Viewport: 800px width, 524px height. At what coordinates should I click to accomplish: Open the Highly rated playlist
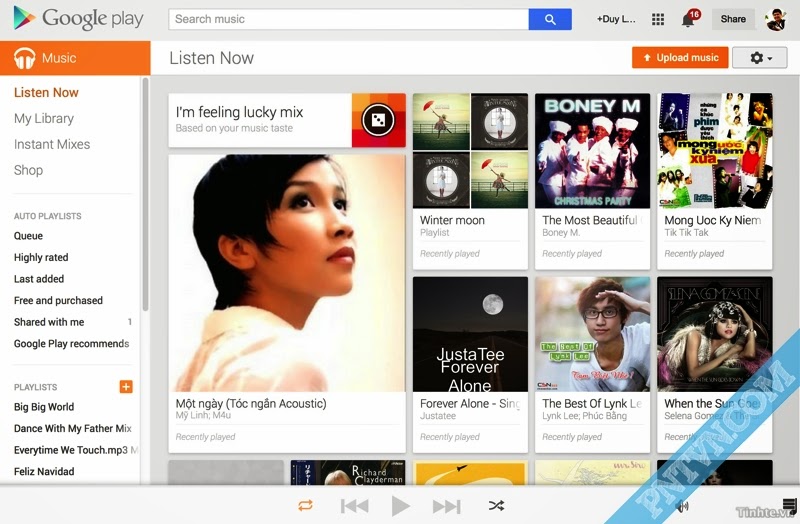click(x=41, y=257)
